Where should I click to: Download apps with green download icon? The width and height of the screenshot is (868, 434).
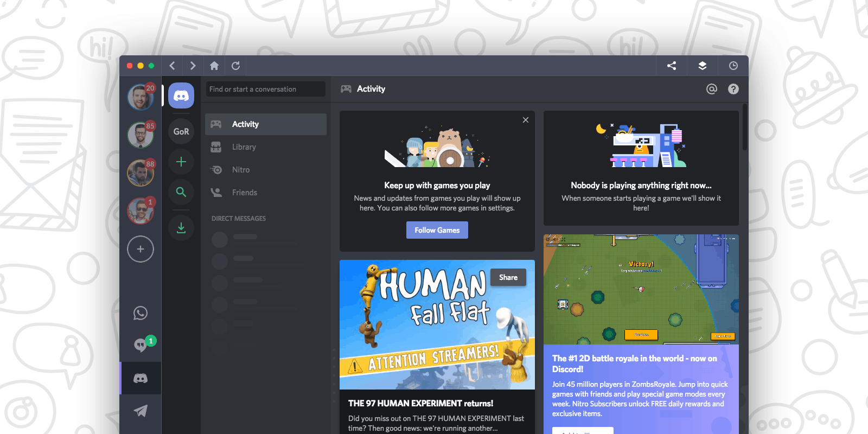[181, 228]
